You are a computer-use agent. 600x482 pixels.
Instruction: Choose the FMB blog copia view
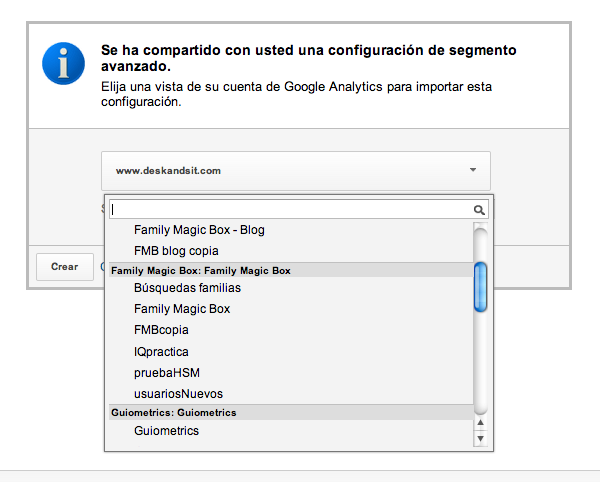[x=176, y=251]
